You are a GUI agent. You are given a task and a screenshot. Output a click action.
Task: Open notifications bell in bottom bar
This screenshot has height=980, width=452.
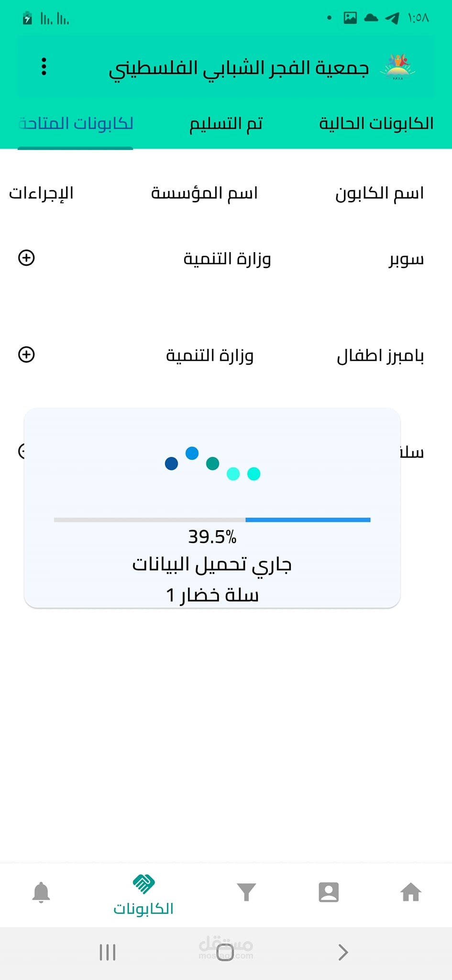coord(41,892)
